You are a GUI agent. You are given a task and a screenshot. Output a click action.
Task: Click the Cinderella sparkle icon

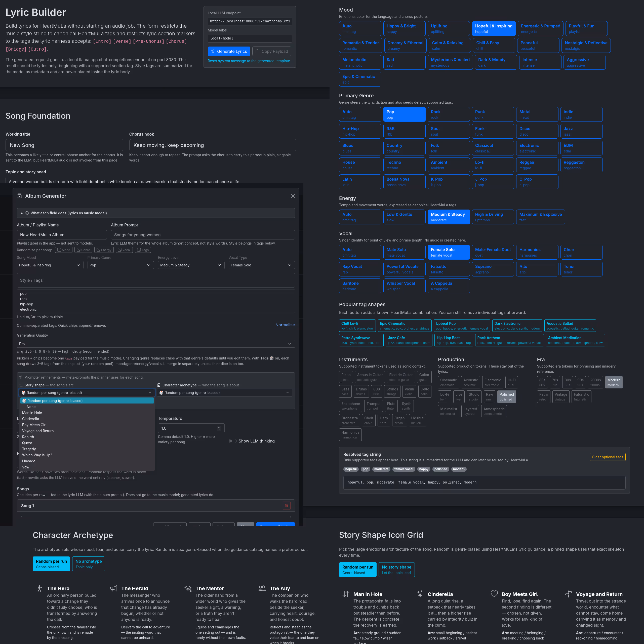tap(420, 594)
